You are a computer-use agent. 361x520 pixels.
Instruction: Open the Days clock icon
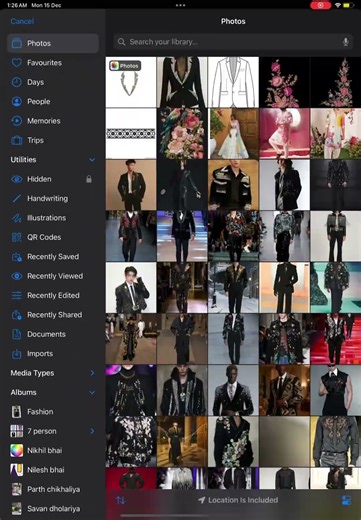17,82
